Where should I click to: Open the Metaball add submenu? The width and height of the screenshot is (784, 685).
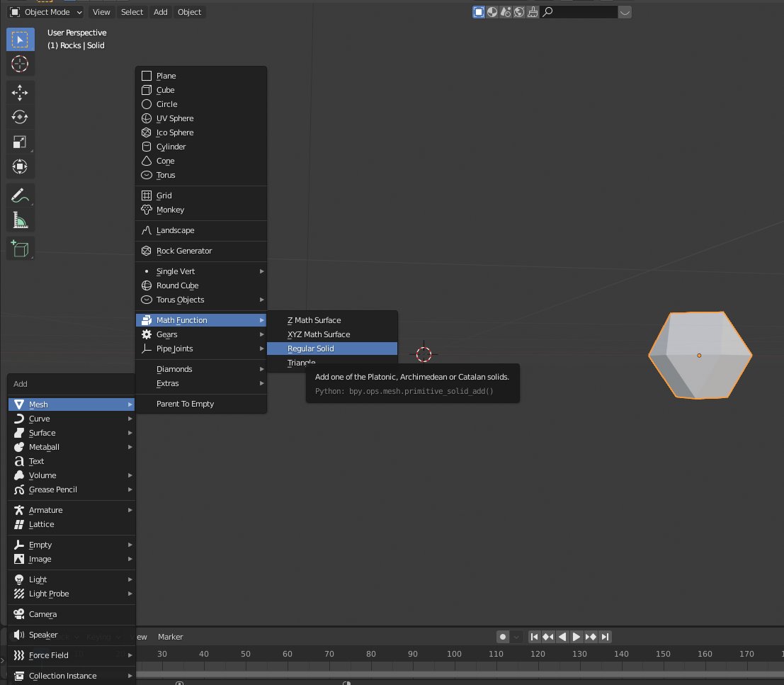tap(72, 447)
